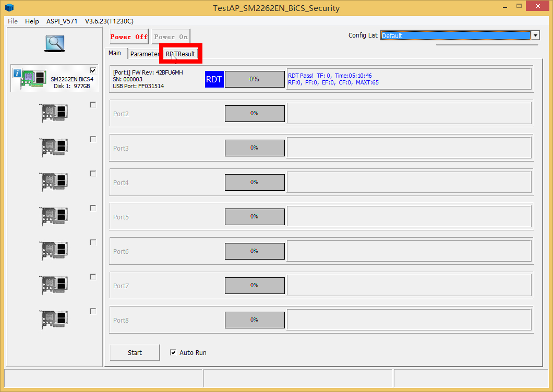
Task: Enable the checkbox for the second port slot
Action: 93,105
